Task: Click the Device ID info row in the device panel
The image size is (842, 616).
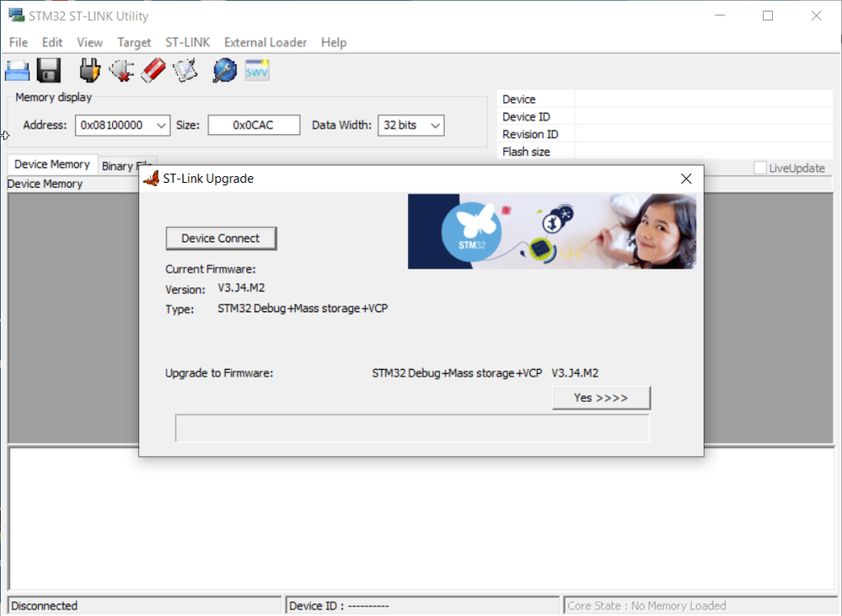Action: pos(665,116)
